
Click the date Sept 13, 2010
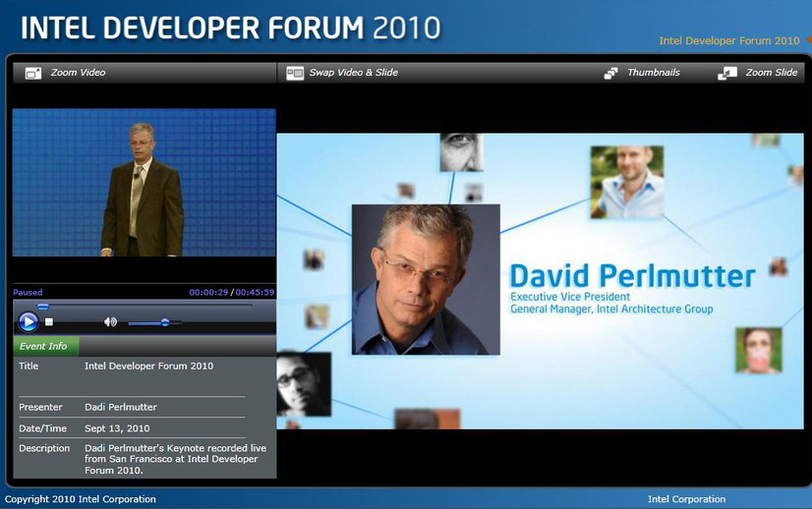point(117,428)
